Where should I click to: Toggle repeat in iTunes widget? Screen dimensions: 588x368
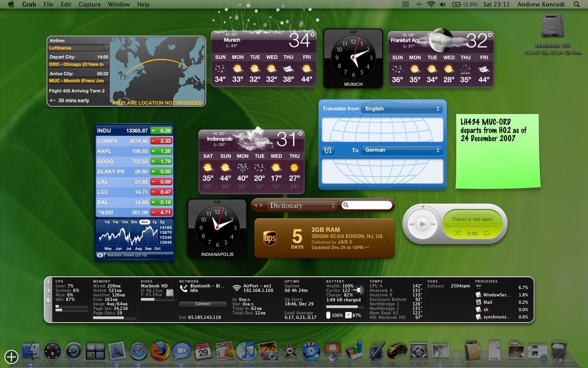486,233
